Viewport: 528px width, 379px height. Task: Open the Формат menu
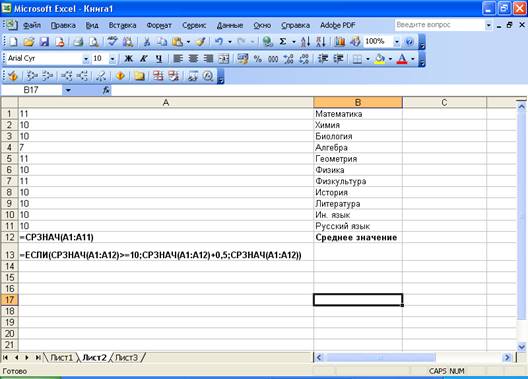click(x=159, y=25)
